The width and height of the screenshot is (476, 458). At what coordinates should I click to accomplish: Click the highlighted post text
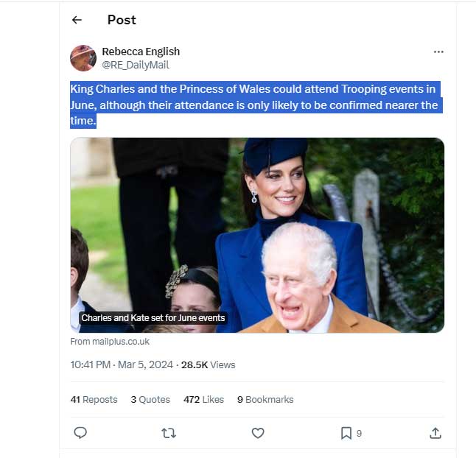[254, 105]
